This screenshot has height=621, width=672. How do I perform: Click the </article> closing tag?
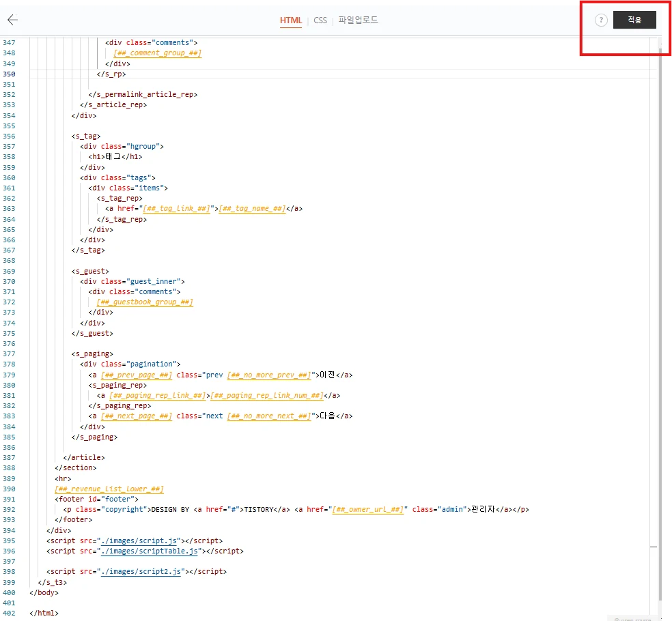point(84,457)
